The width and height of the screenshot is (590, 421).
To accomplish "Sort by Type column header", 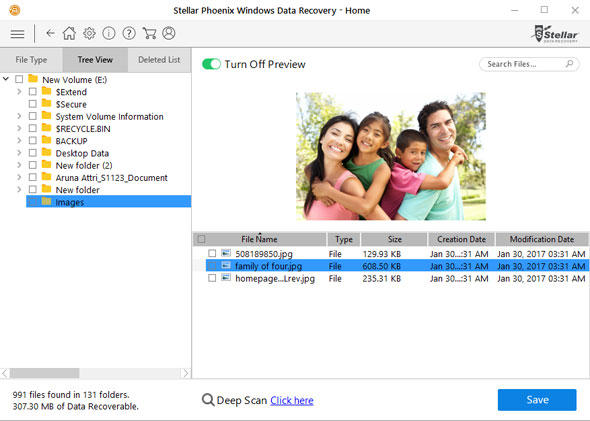I will click(x=344, y=239).
